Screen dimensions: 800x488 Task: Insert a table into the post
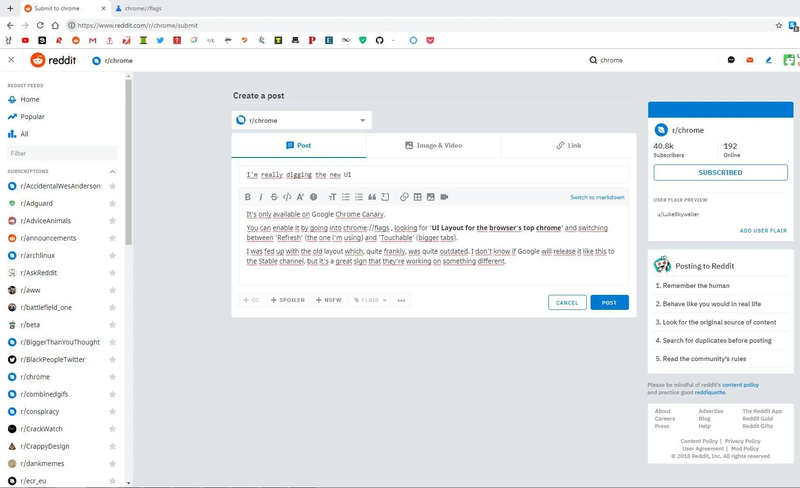point(417,197)
